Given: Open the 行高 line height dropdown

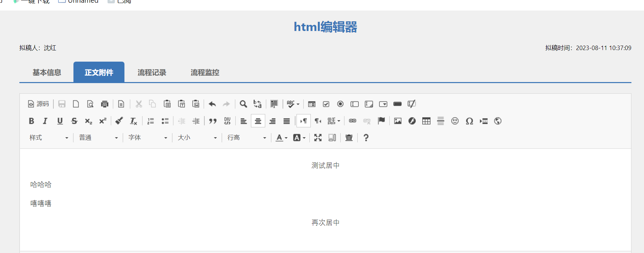Looking at the screenshot, I should click(x=247, y=138).
